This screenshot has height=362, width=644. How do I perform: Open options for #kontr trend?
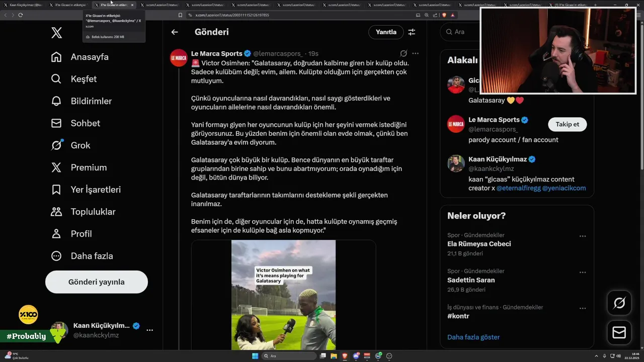pos(583,309)
